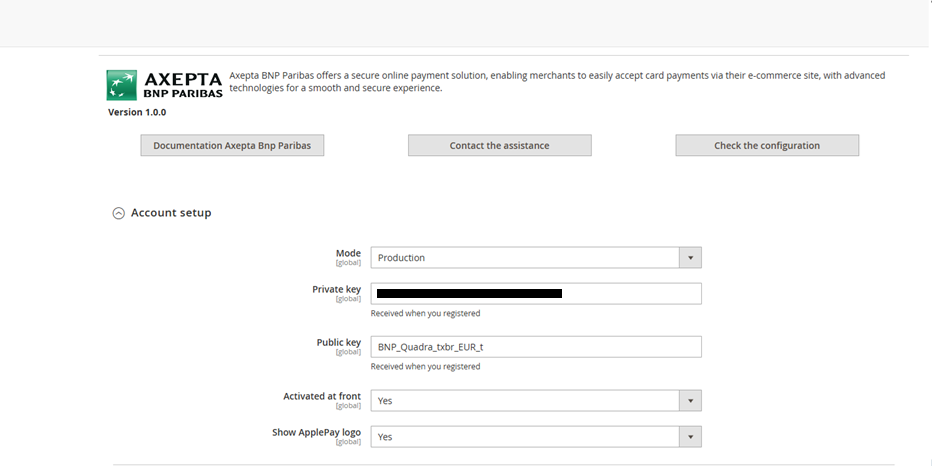Screen dimensions: 938x466
Task: Run Check the configuration
Action: tap(766, 146)
